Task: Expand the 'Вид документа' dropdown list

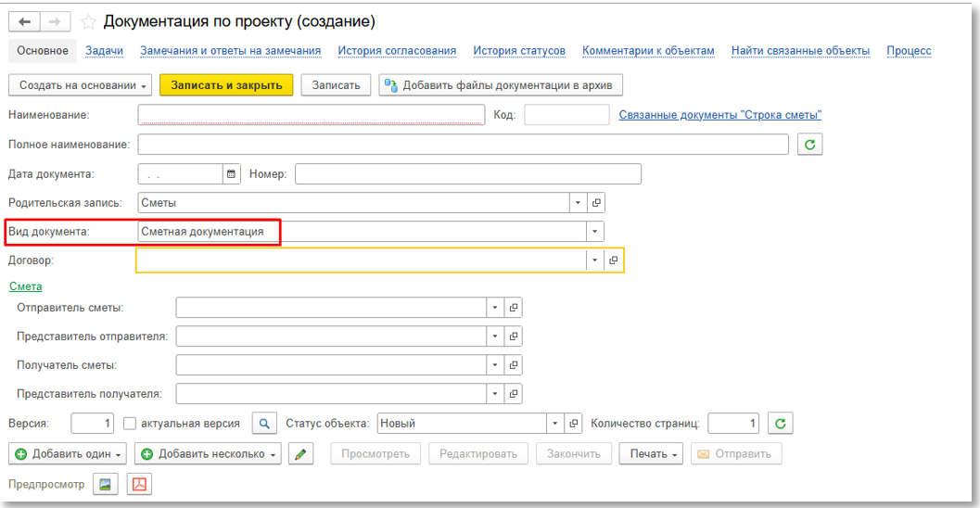Action: 594,232
